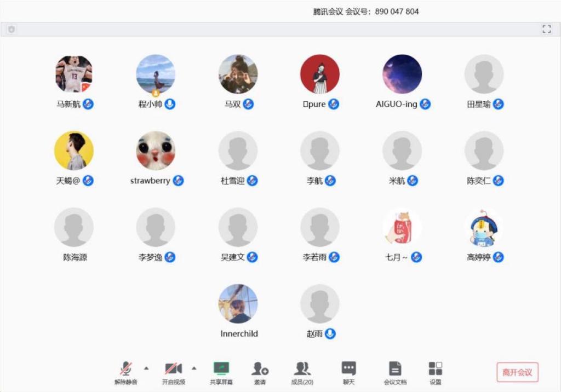Viewport: 561px width, 392px height.
Task: Start screen sharing (共享屏幕)
Action: coord(221,372)
